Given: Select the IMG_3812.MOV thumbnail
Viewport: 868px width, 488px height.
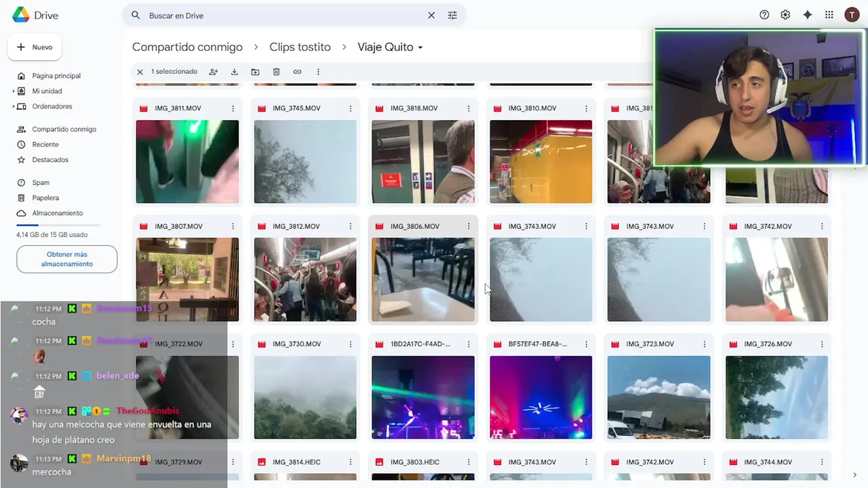Looking at the screenshot, I should point(305,279).
